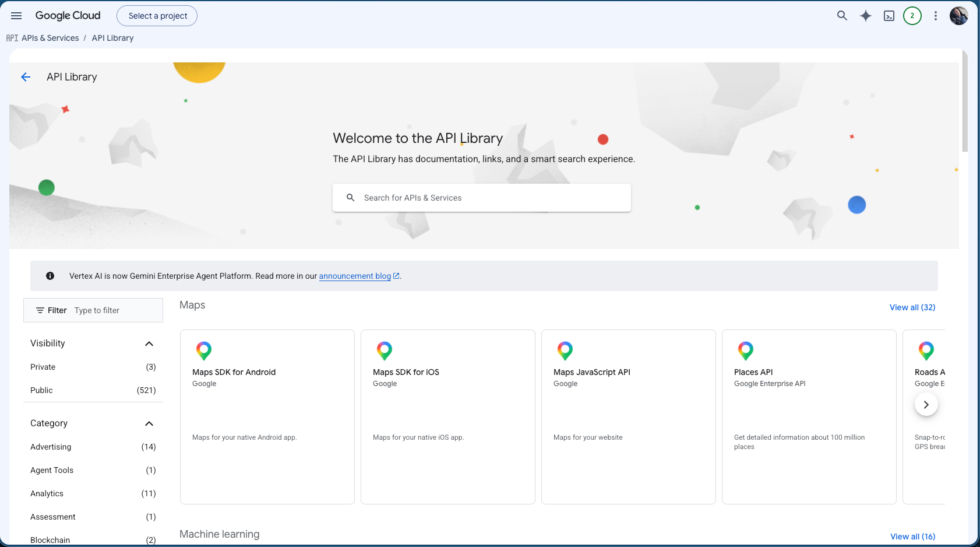Click the Maps JavaScript API pin icon
The height and width of the screenshot is (547, 980).
[x=565, y=350]
